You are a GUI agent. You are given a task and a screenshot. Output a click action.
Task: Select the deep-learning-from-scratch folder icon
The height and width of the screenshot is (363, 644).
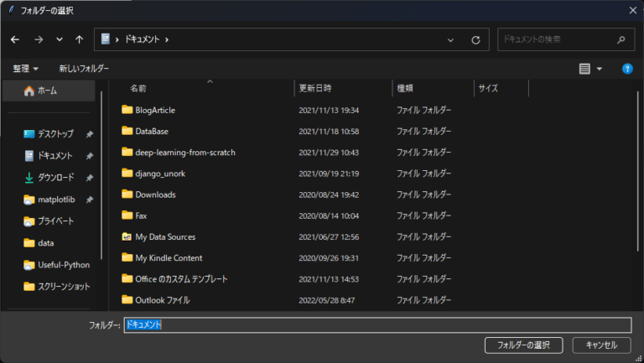(x=127, y=152)
